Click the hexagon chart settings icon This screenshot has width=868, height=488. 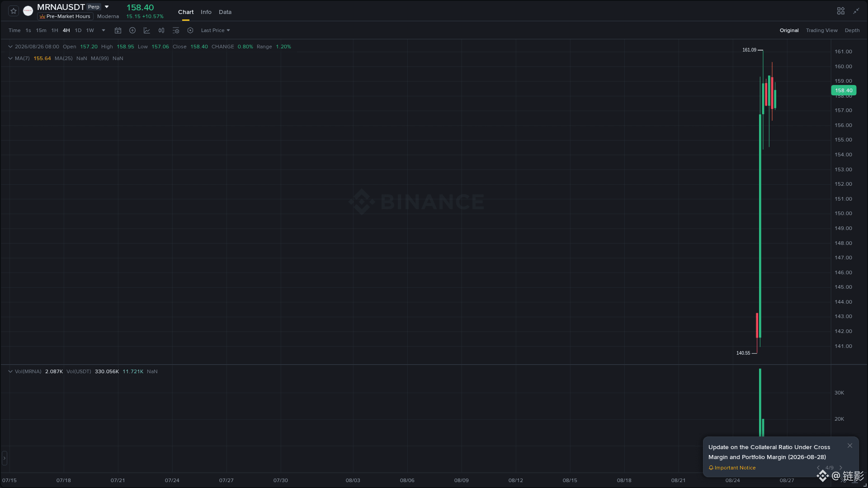pos(190,30)
